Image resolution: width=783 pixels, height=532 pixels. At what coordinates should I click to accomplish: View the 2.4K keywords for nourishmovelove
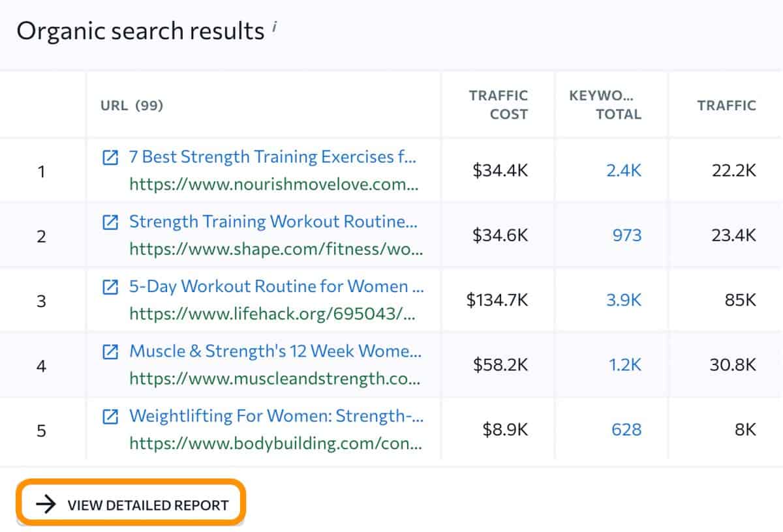click(x=625, y=170)
